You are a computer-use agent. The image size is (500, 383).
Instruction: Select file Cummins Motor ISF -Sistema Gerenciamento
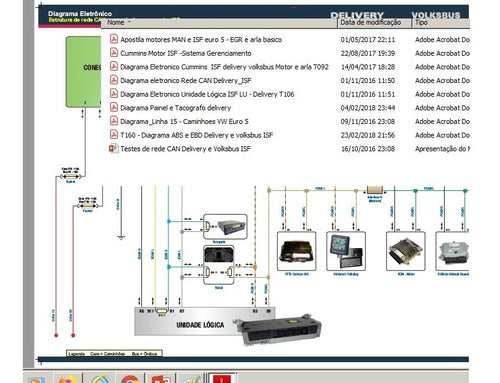click(186, 53)
